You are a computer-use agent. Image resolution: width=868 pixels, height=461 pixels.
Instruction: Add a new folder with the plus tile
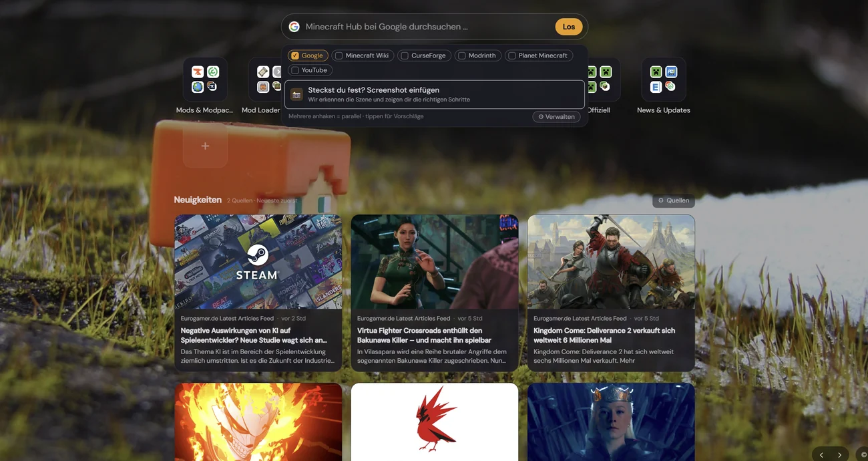pos(205,146)
